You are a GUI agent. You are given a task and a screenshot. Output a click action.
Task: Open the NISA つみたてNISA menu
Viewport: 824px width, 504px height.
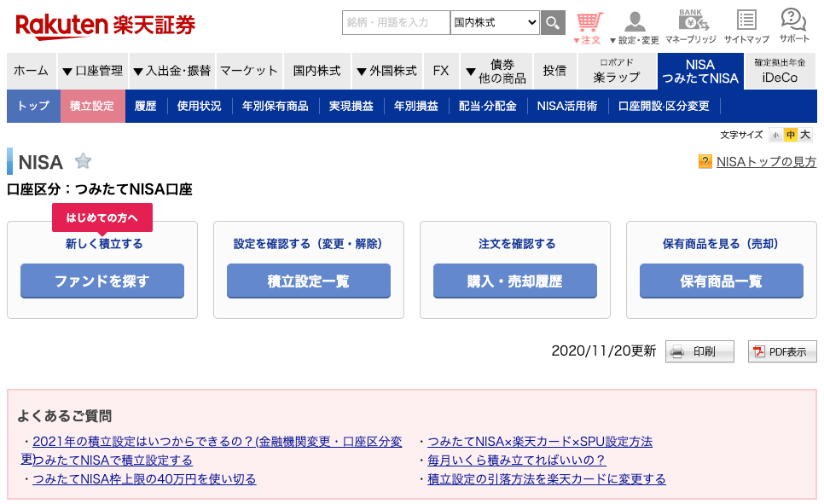pyautogui.click(x=700, y=72)
